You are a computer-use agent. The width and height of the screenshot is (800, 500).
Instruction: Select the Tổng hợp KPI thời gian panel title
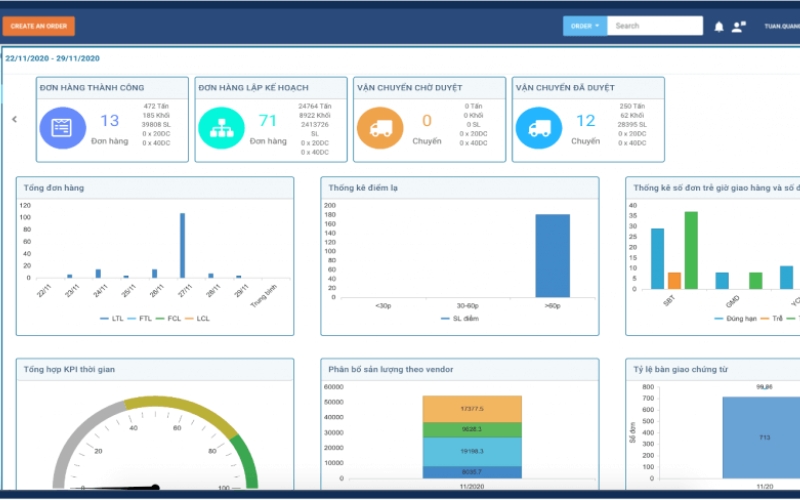[x=69, y=369]
